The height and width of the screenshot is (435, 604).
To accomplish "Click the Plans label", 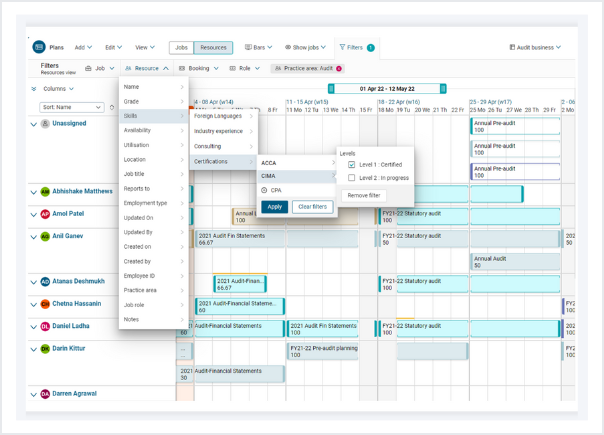I will 56,47.
